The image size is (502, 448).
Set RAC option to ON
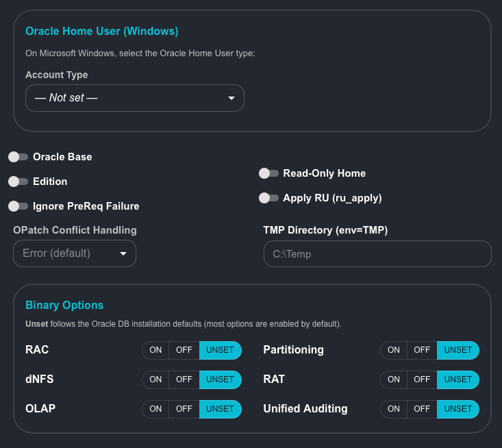(155, 350)
